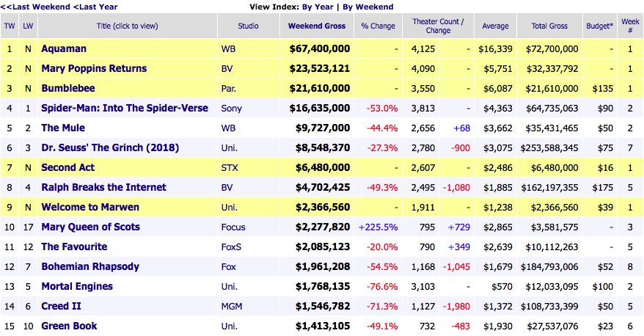644x336 pixels.
Task: Click the BV studio in Mary Poppins row
Action: point(227,69)
